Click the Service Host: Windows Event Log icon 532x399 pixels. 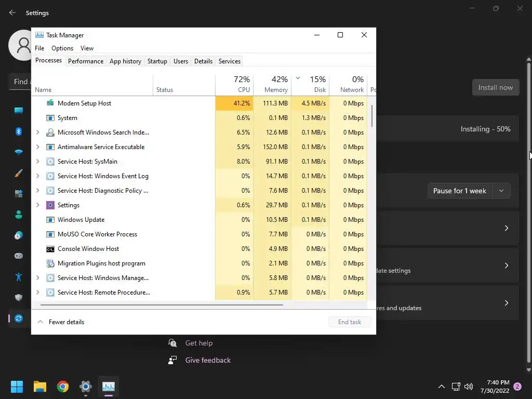click(x=50, y=176)
